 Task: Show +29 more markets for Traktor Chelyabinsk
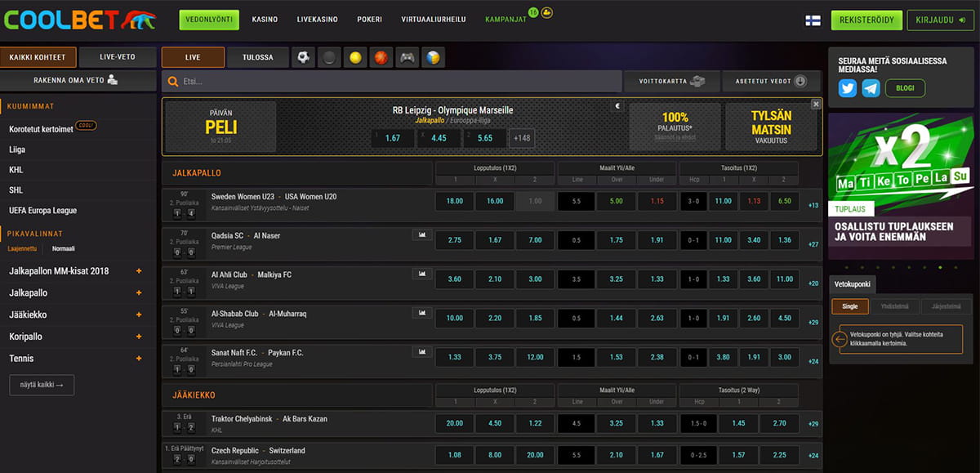pos(813,424)
